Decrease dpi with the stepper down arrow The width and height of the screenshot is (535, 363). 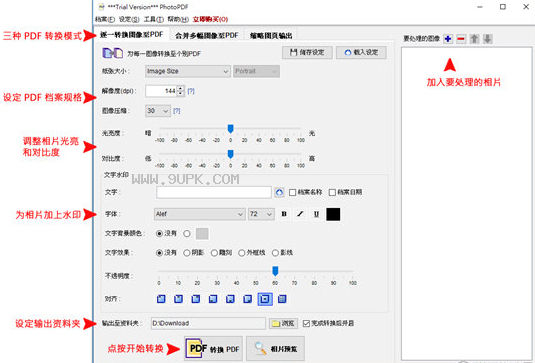point(180,94)
